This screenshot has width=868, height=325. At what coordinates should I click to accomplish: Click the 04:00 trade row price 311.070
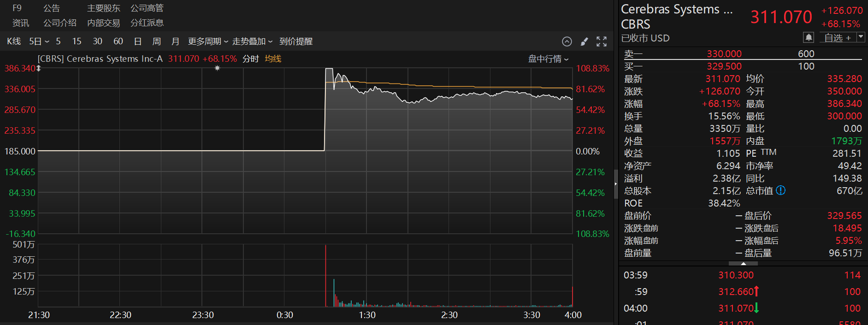(x=736, y=308)
